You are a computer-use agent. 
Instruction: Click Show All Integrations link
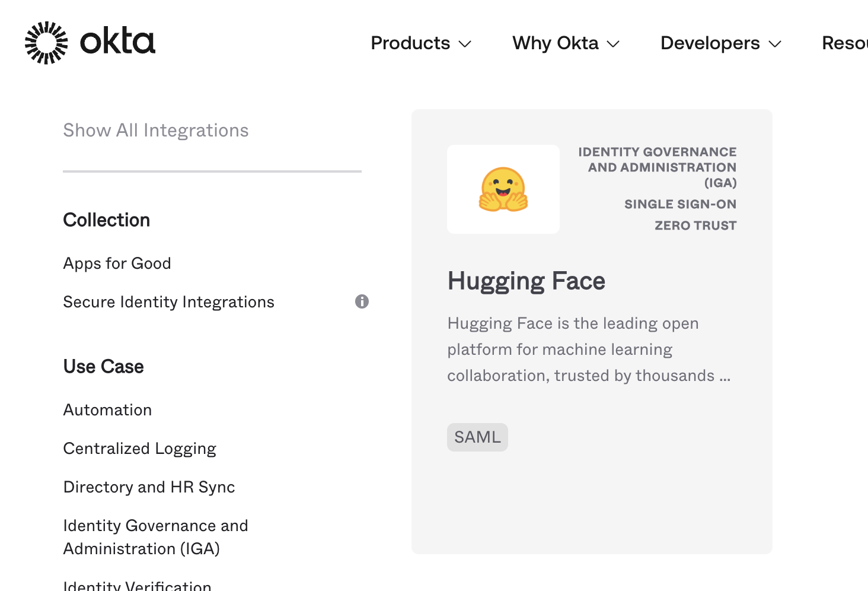click(156, 131)
